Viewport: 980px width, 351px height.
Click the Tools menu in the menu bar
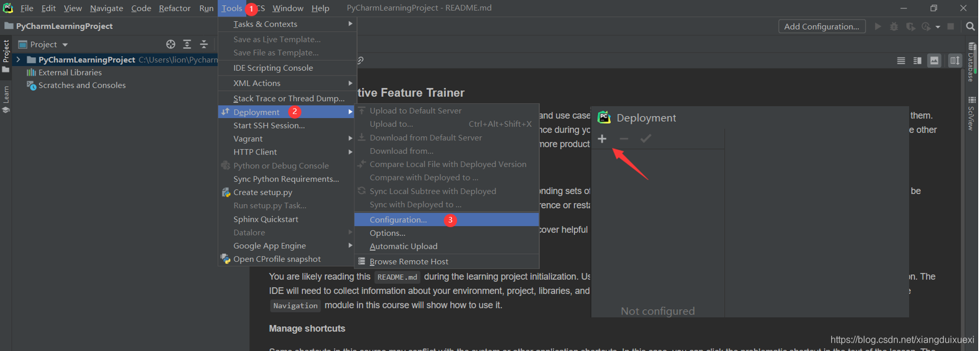(232, 8)
